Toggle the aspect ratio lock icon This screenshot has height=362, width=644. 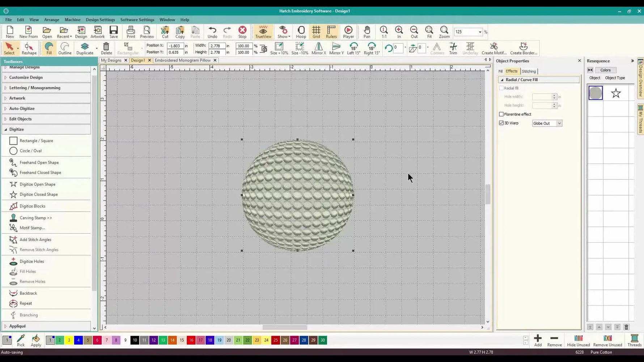click(x=263, y=49)
